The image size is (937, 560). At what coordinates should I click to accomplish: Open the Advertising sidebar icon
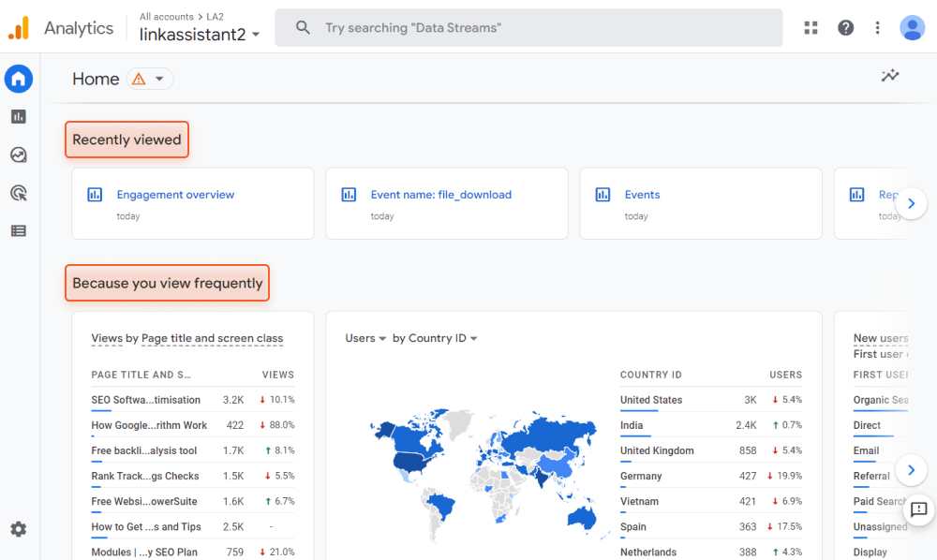19,193
